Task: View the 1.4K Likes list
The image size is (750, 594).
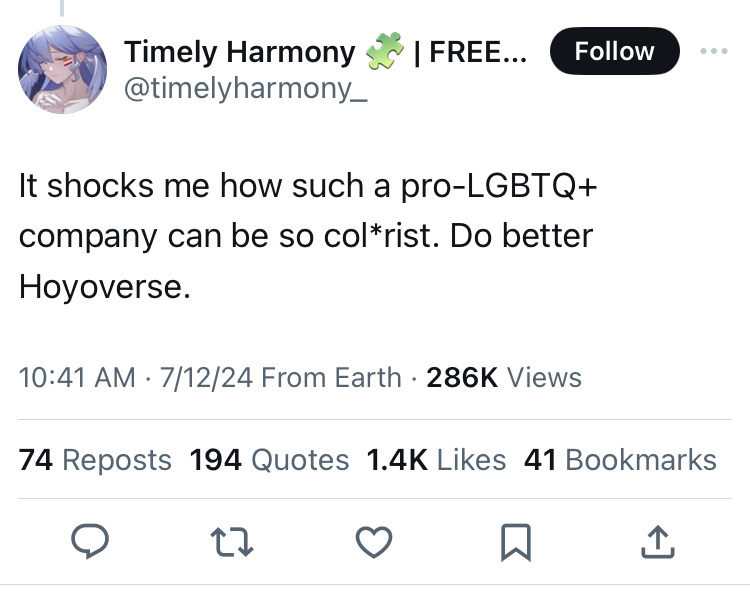Action: tap(436, 460)
